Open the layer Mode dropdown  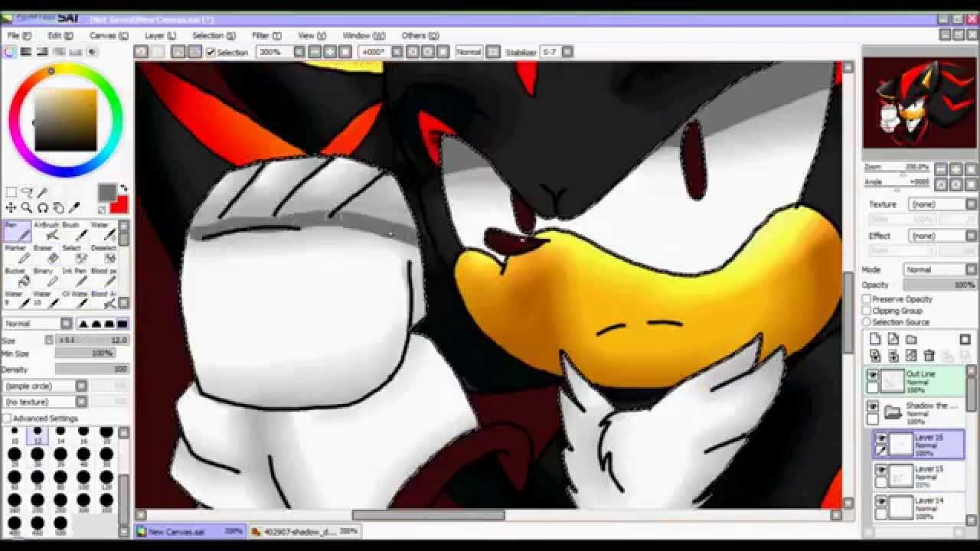940,269
